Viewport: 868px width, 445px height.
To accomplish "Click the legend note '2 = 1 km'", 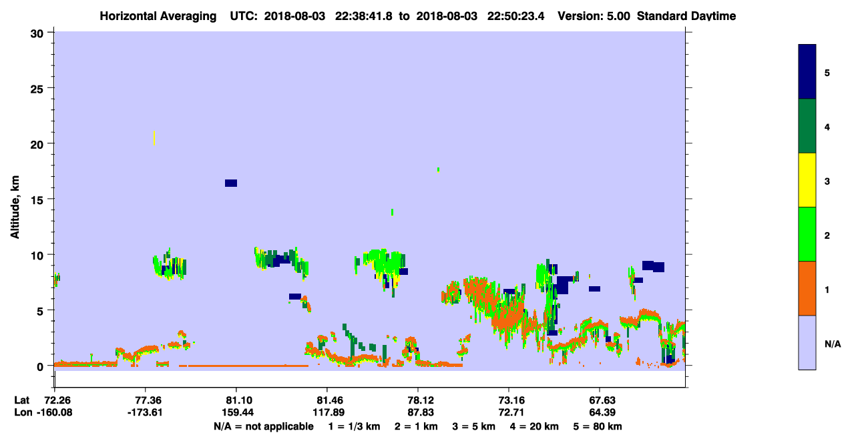I will coord(416,426).
